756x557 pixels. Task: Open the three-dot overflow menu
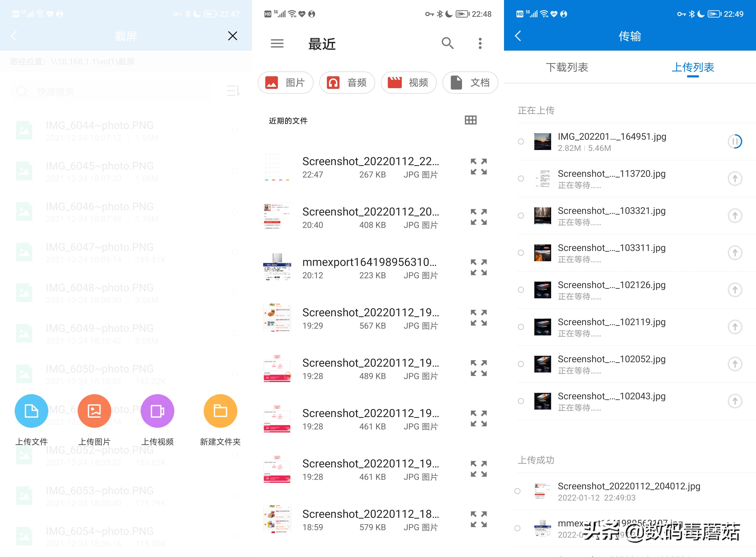[x=480, y=43]
